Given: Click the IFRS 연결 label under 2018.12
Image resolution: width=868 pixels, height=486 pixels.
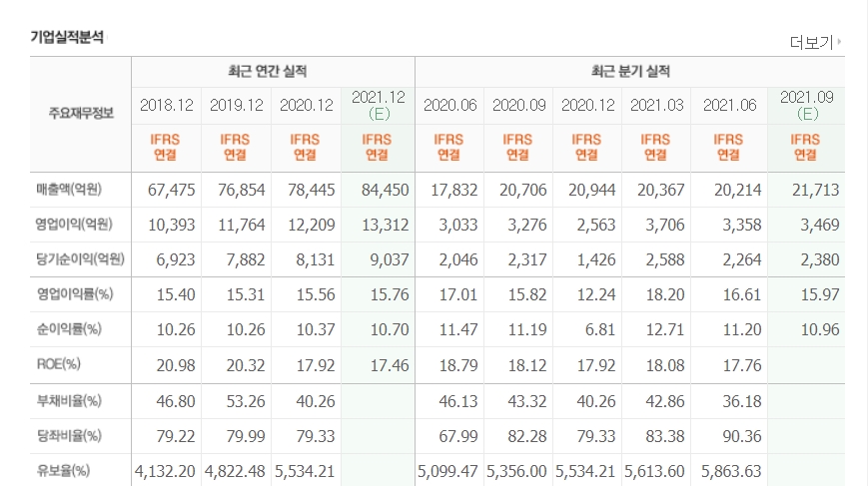Looking at the screenshot, I should click(x=165, y=147).
